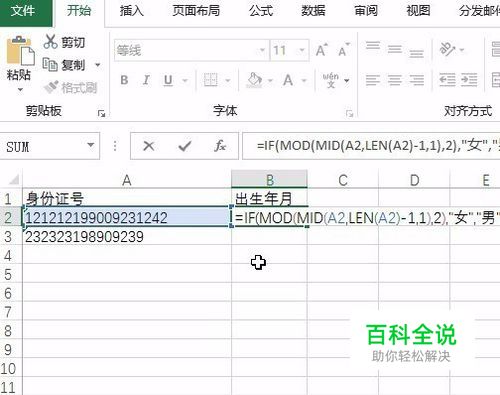Switch to the 页面布局 tab
This screenshot has width=500, height=395.
point(196,11)
